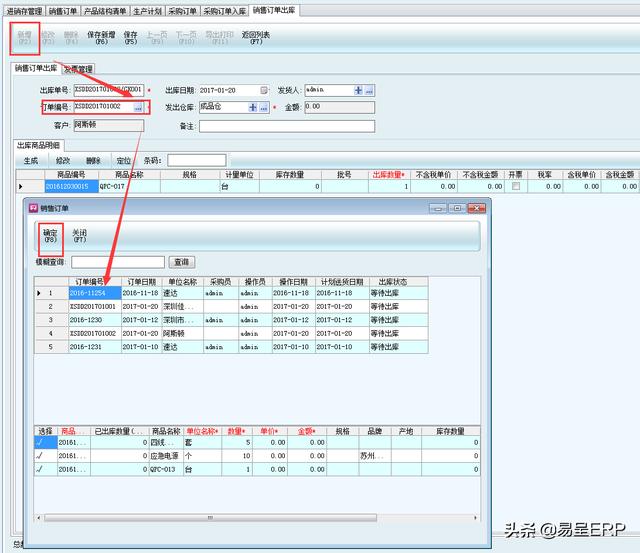Click 返回列表 (F7) in the toolbar
The height and width of the screenshot is (553, 640).
click(x=255, y=37)
